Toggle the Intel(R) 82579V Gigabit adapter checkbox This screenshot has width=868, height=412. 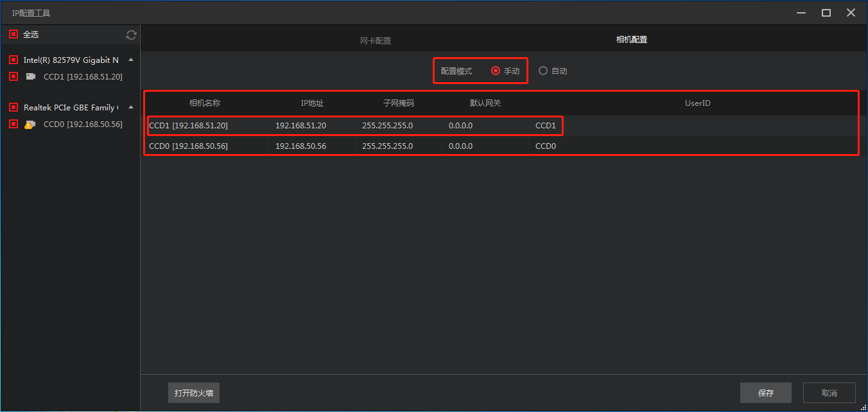13,60
